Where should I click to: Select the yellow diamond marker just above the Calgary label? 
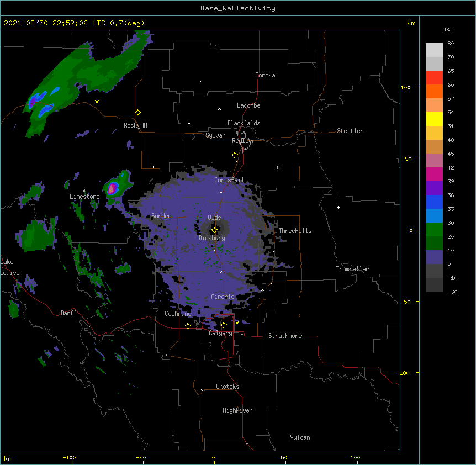pos(224,325)
